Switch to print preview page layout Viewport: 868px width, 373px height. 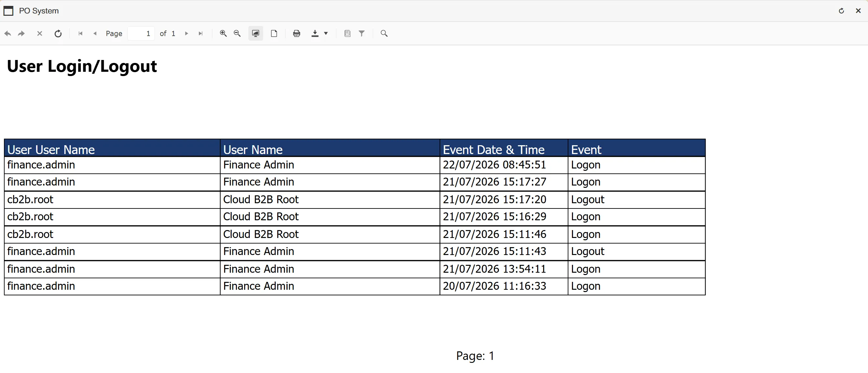[274, 33]
